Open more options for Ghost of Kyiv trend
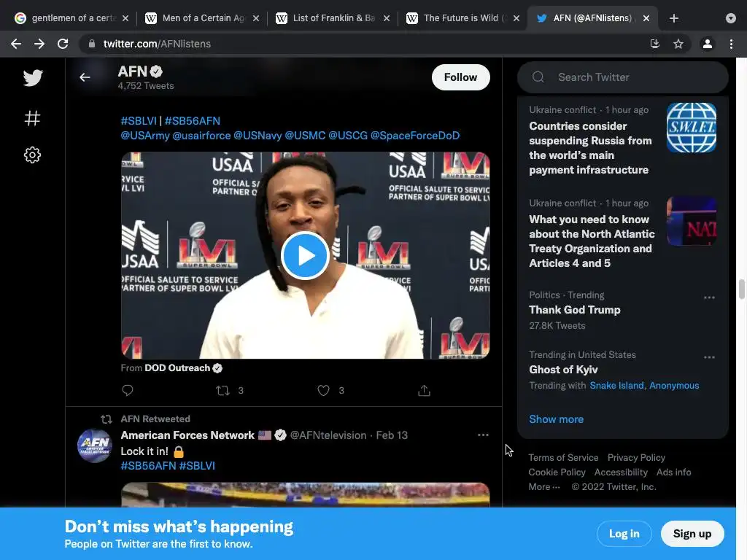Screen dimensions: 747x560 click(x=709, y=357)
